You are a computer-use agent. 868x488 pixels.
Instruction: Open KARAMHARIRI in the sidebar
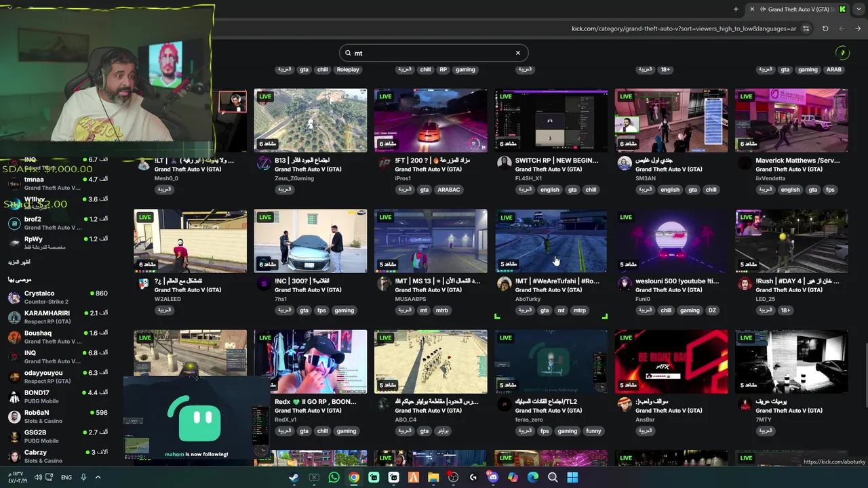(58, 317)
